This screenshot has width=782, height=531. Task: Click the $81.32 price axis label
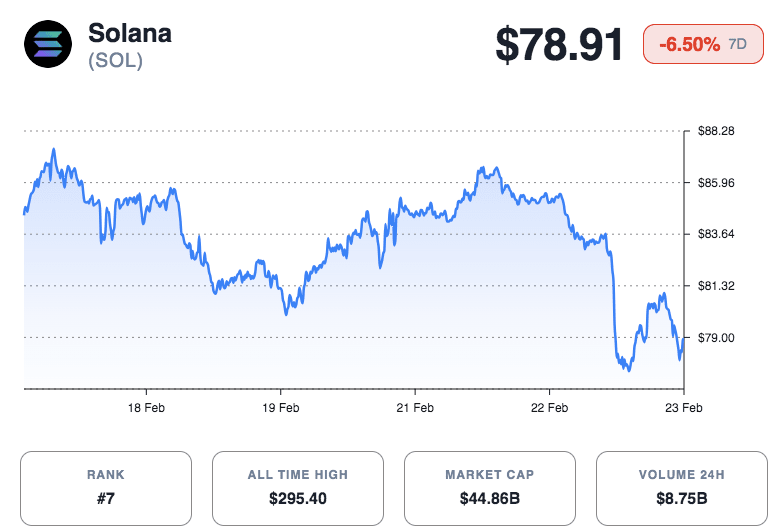pos(716,287)
